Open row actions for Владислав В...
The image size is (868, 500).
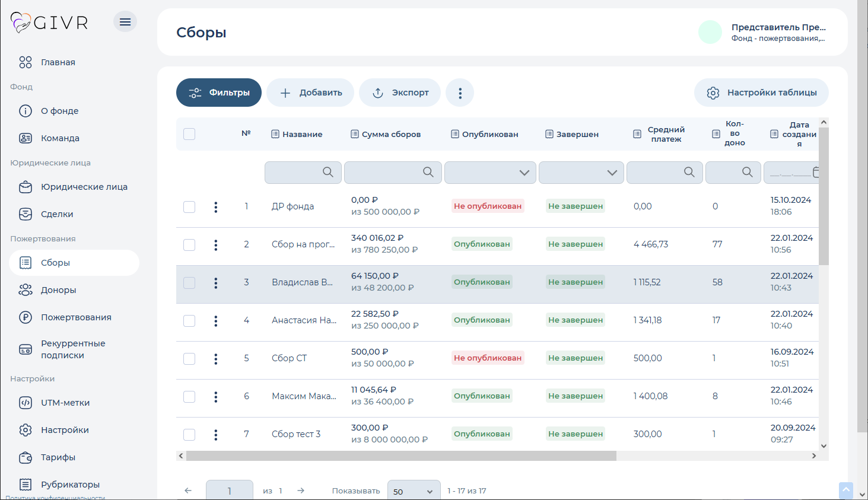click(216, 283)
